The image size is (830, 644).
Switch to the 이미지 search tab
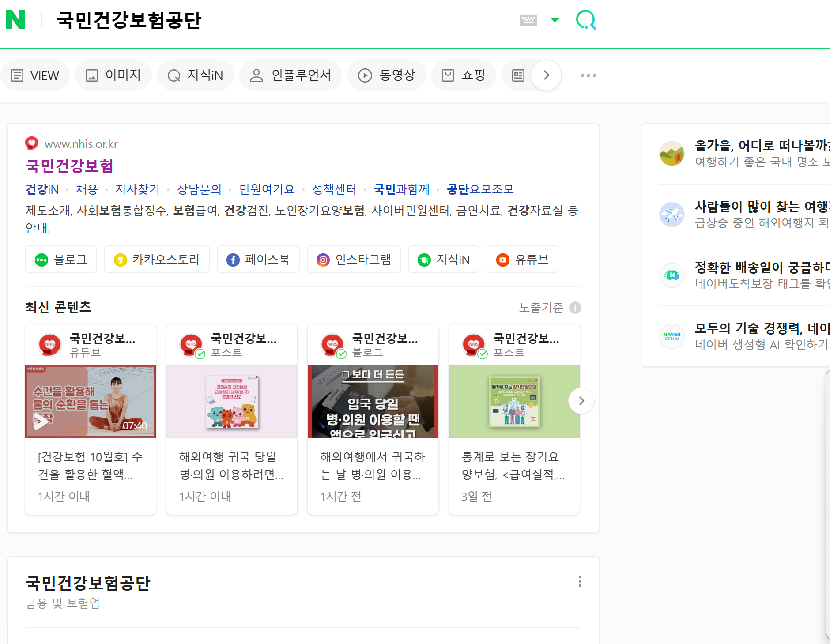(113, 75)
